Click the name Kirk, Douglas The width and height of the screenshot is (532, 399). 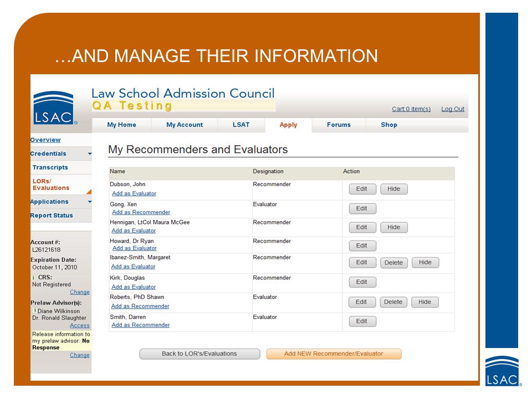point(127,278)
